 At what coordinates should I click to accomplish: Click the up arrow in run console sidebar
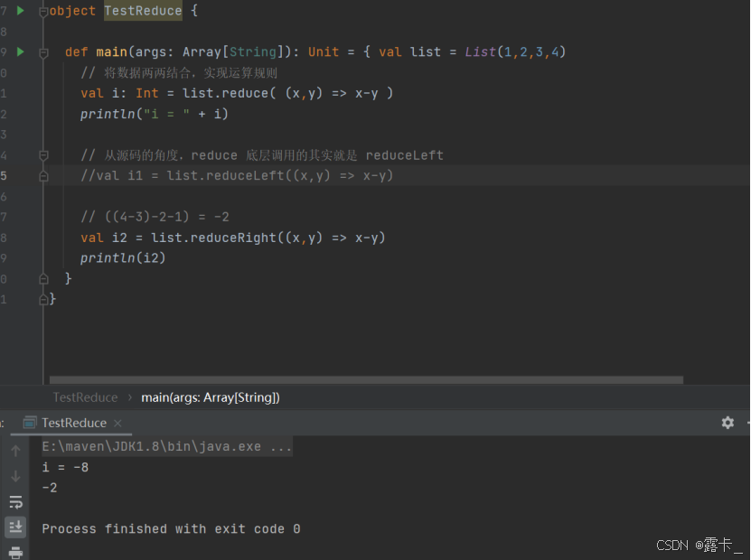click(15, 451)
